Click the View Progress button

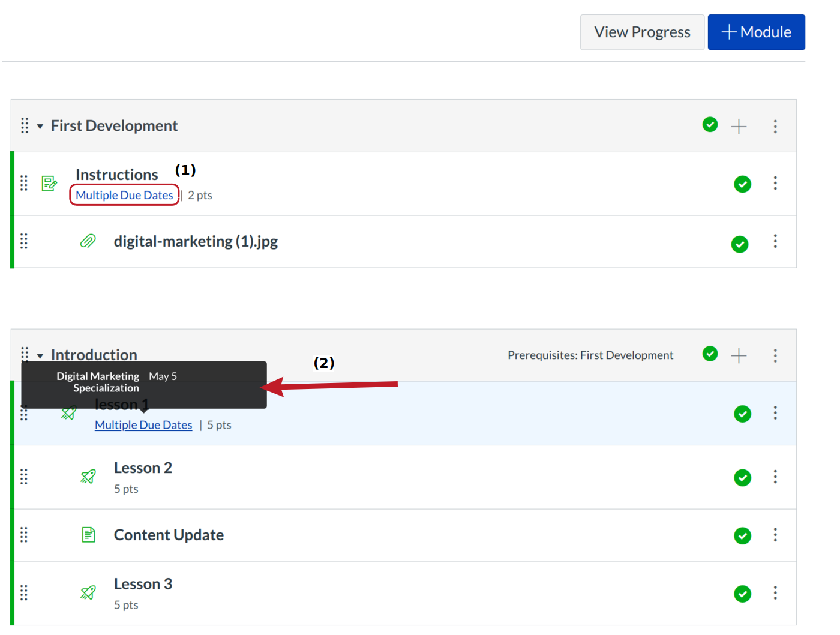tap(641, 32)
